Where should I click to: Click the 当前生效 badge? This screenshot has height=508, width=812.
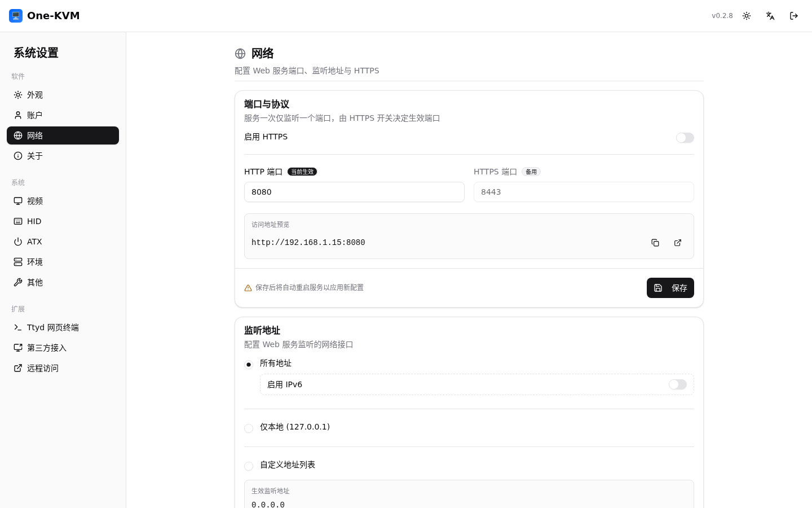[302, 172]
